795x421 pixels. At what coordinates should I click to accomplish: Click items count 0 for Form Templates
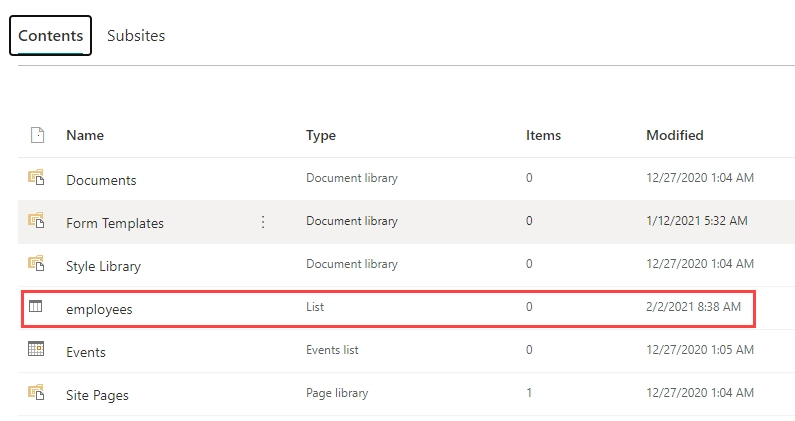pyautogui.click(x=529, y=221)
